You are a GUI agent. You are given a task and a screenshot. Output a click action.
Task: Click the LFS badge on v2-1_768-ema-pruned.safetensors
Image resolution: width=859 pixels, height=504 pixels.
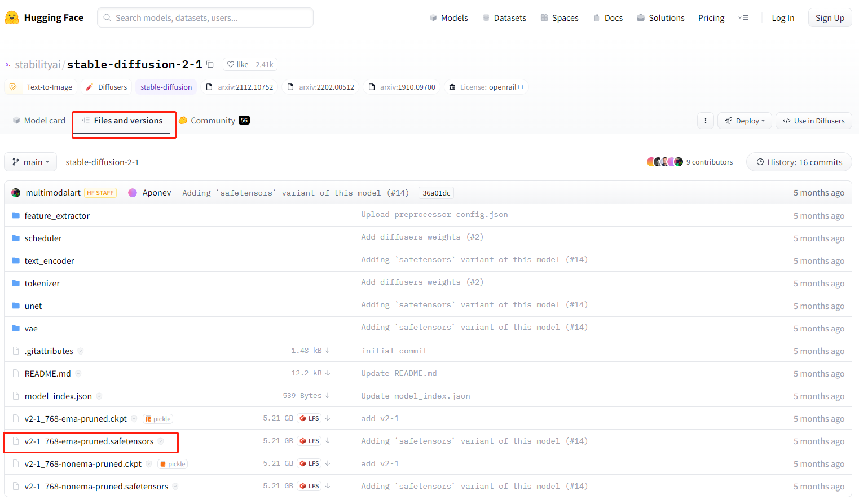tap(310, 441)
